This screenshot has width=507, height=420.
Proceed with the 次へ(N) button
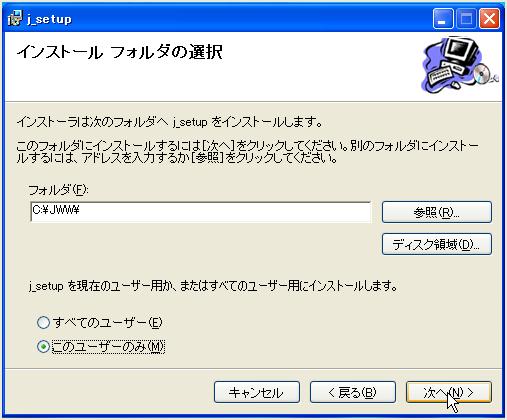point(449,392)
